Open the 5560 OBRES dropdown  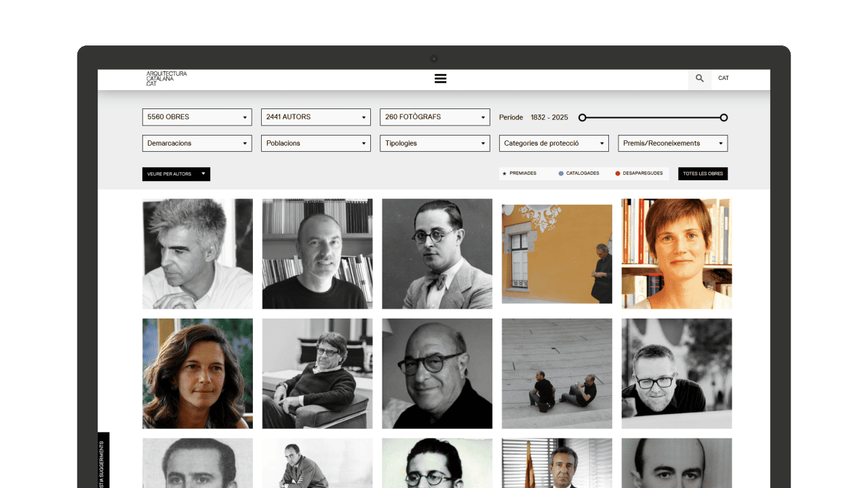[x=197, y=117]
